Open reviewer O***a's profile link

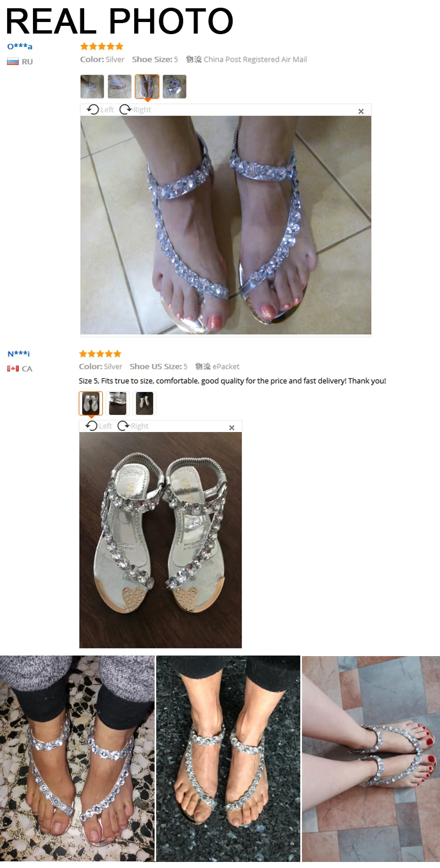pos(20,46)
